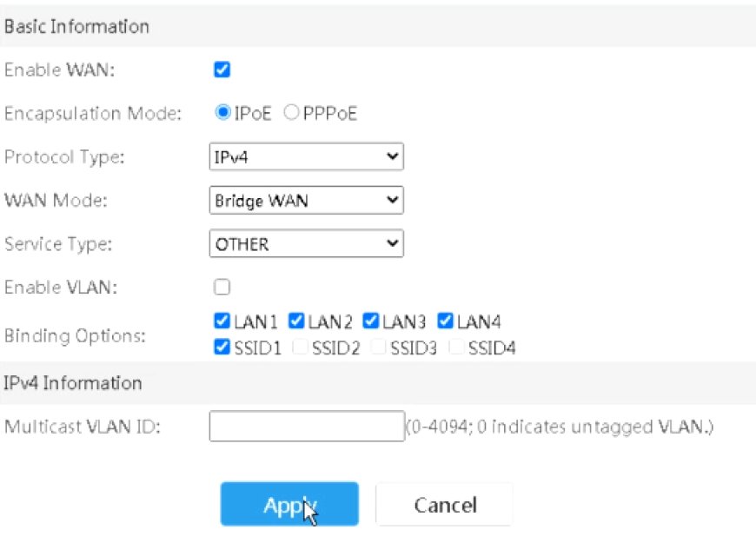756x543 pixels.
Task: Check SSID2 binding option
Action: (x=300, y=347)
